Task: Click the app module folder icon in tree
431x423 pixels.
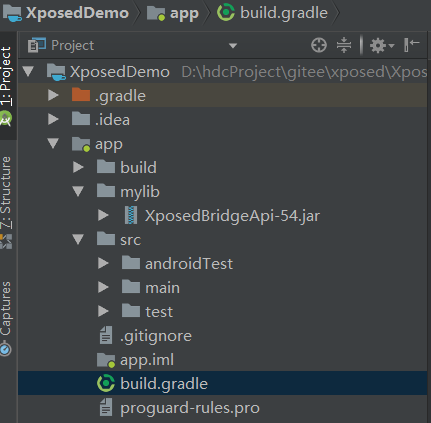Action: 81,144
